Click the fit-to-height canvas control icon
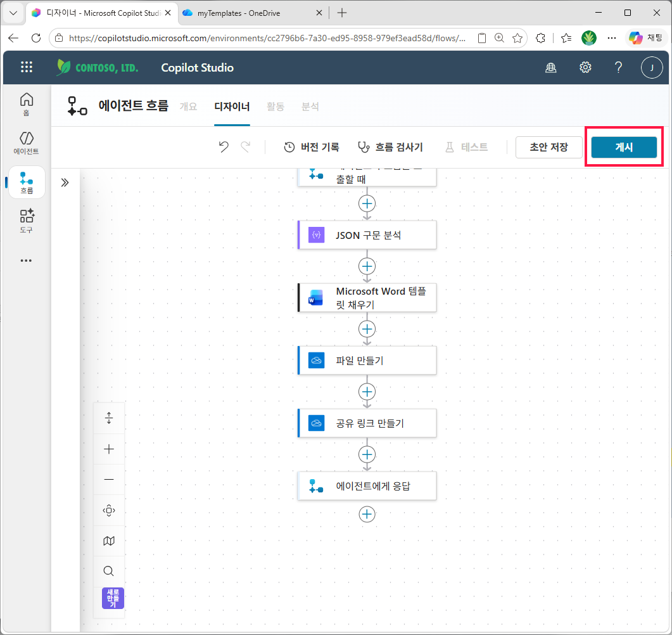The height and width of the screenshot is (635, 672). 109,418
